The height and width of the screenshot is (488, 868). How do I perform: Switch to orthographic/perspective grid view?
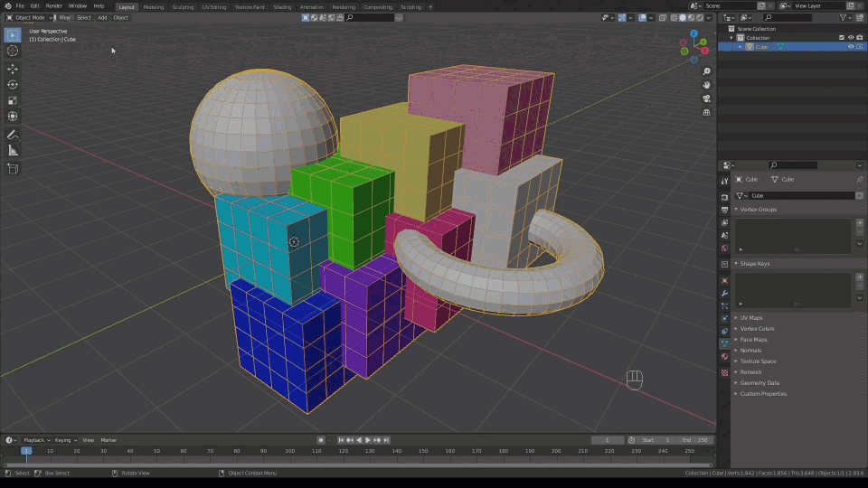click(x=706, y=112)
